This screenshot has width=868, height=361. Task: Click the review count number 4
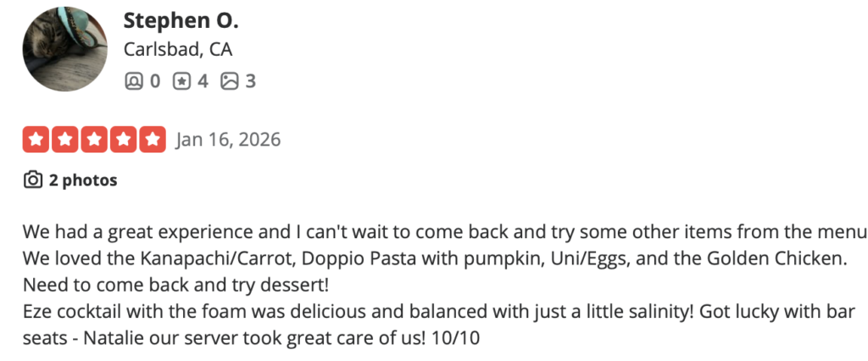202,81
